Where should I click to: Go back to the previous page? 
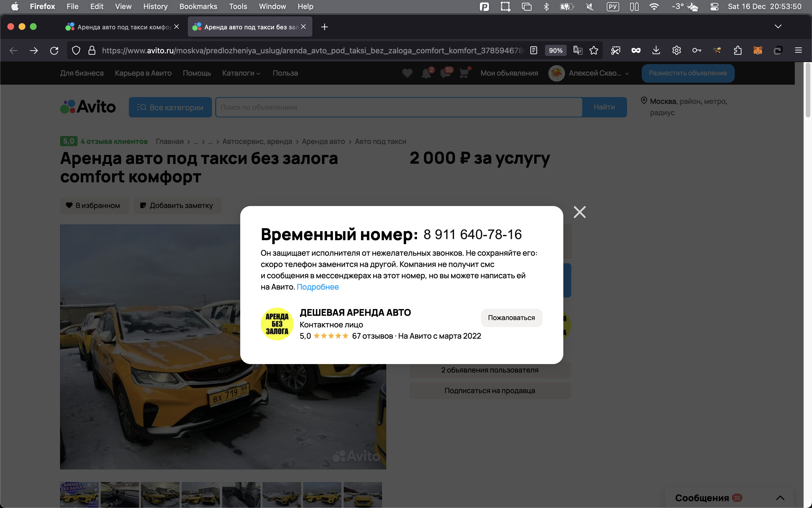pyautogui.click(x=14, y=51)
